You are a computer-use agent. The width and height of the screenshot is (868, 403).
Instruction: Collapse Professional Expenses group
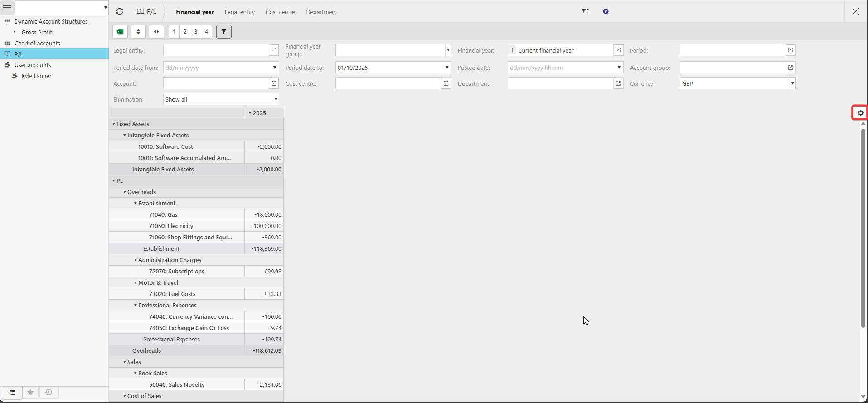[136, 305]
